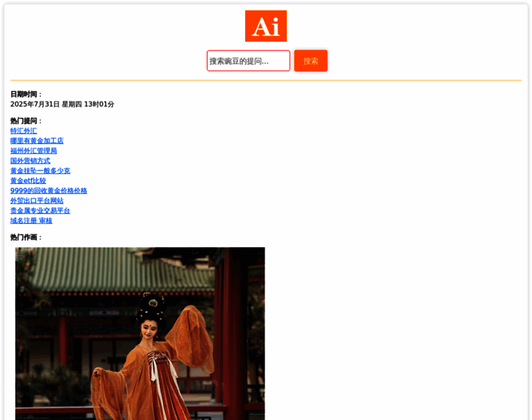This screenshot has height=420, width=532.
Task: Click the green tiled roof in the picture
Action: click(119, 269)
